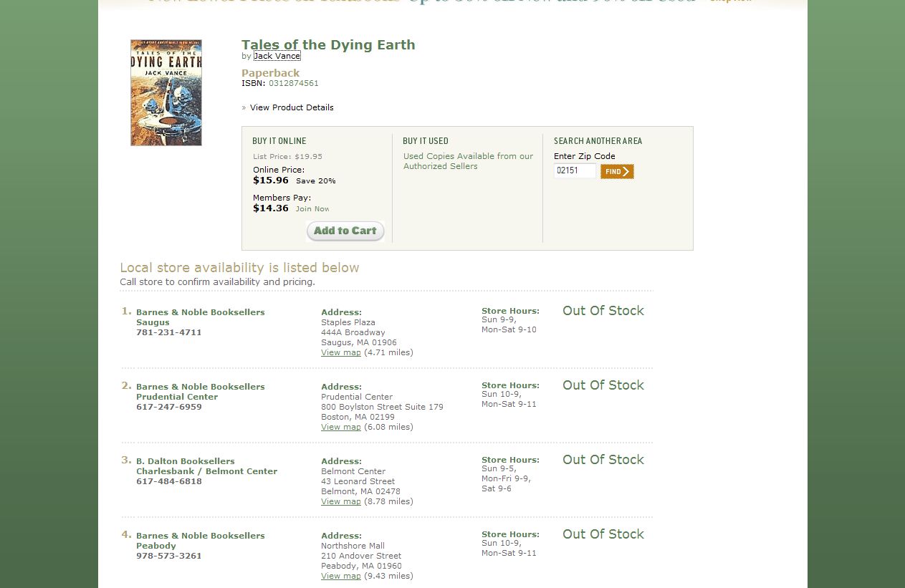905x588 pixels.
Task: Click the List Price $19.95 text
Action: point(287,156)
